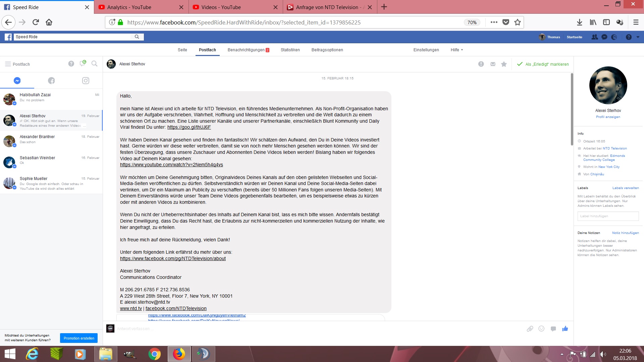This screenshot has width=644, height=362.
Task: Toggle star to flag this conversation
Action: 504,64
